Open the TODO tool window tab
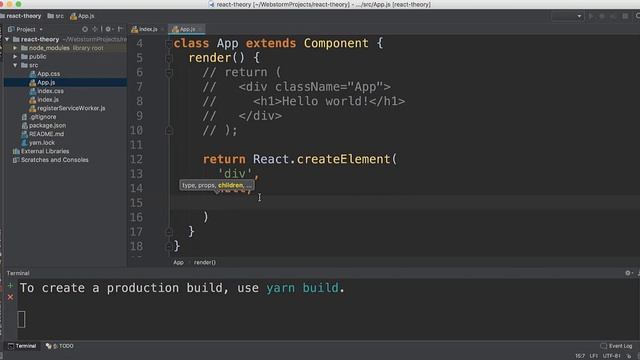Viewport: 640px width, 360px height. [x=60, y=346]
